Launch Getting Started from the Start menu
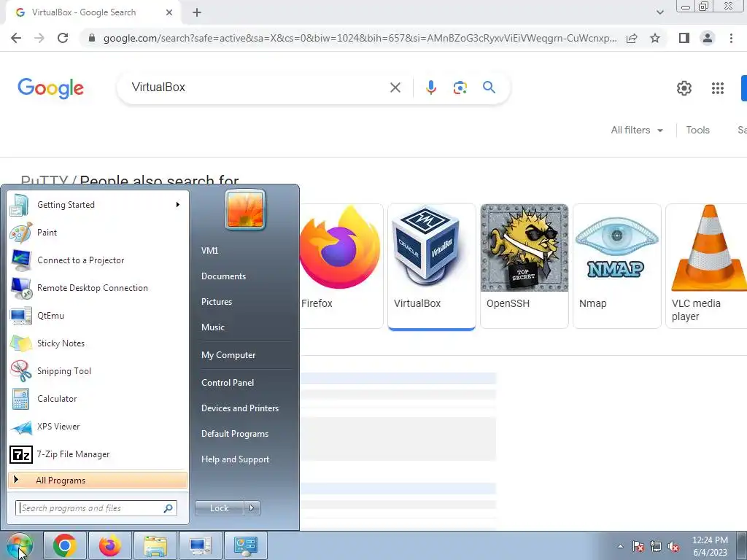747x560 pixels. (98, 205)
